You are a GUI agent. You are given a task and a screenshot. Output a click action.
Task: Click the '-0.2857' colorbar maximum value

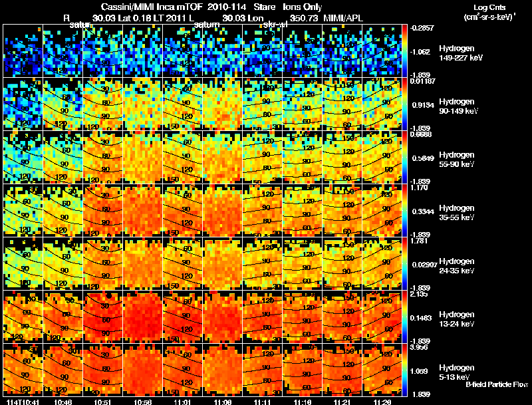422,28
